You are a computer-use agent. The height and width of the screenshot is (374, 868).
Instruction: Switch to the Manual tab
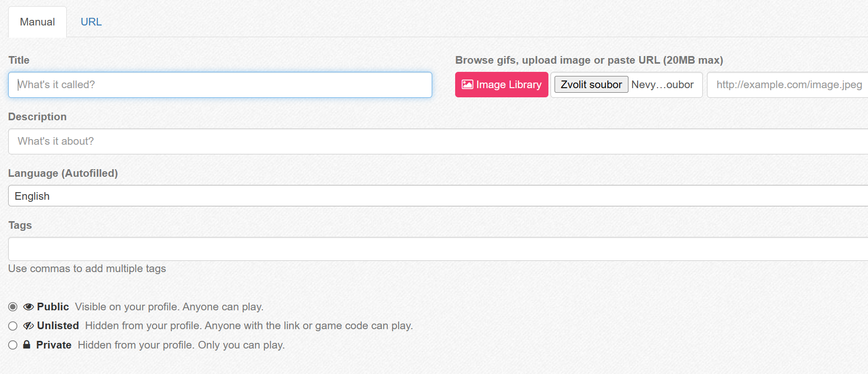coord(37,22)
